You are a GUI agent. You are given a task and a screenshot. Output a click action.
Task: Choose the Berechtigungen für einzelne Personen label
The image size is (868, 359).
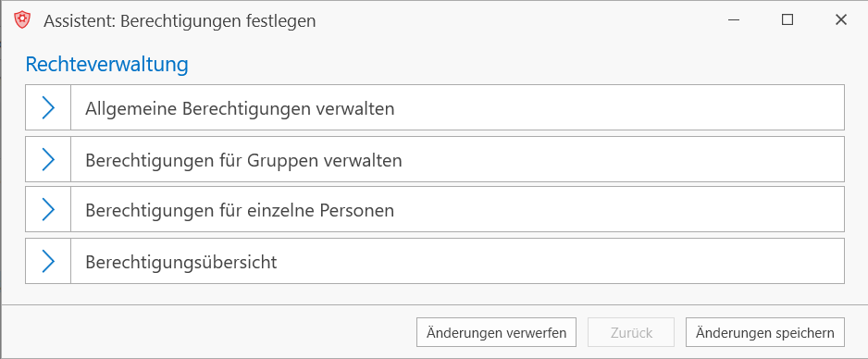(x=240, y=210)
